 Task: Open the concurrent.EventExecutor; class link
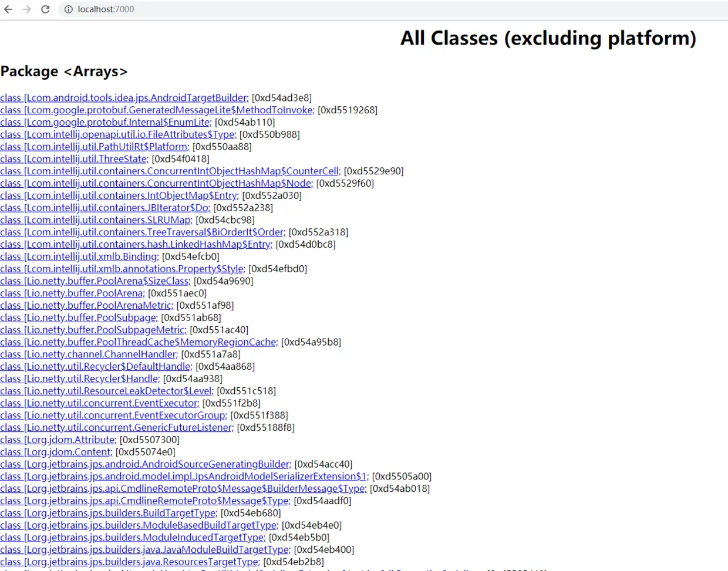pyautogui.click(x=100, y=403)
